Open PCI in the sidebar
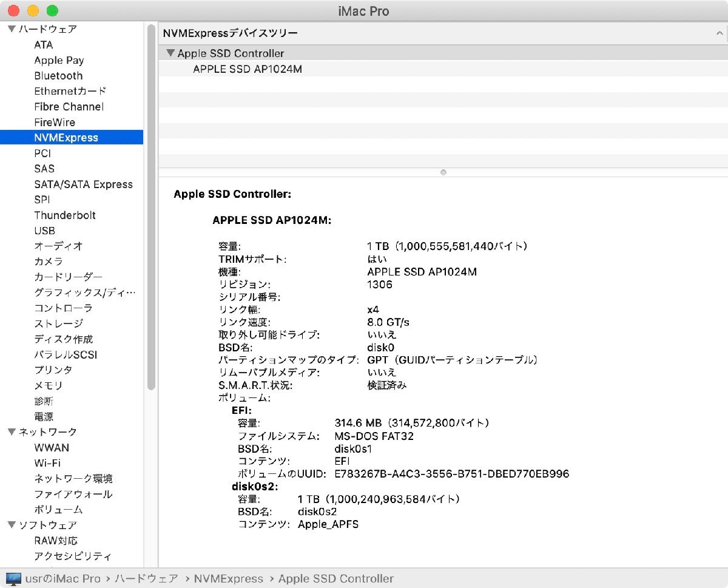 (42, 154)
